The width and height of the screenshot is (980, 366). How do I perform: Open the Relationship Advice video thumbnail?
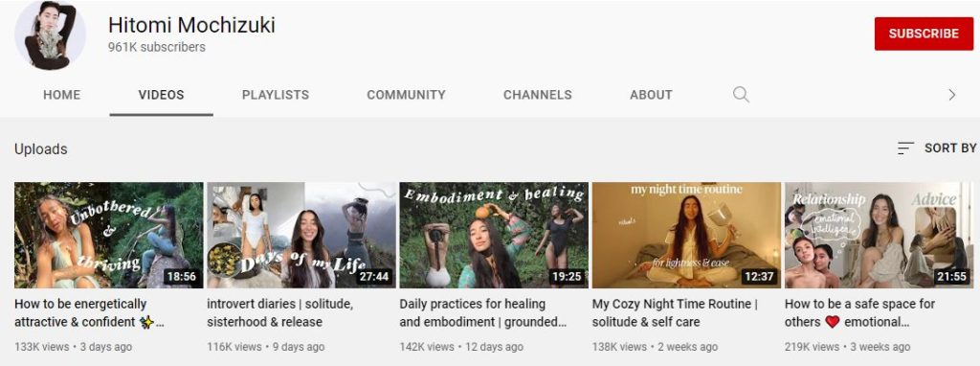(879, 236)
